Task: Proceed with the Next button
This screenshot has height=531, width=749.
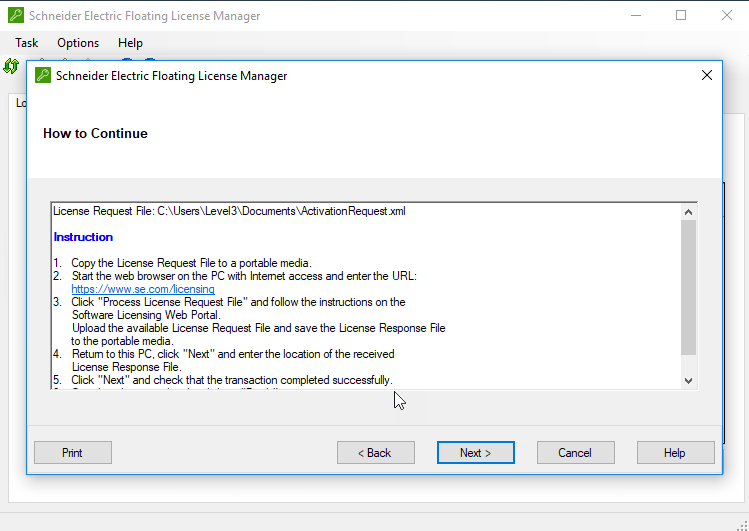Action: (x=475, y=452)
